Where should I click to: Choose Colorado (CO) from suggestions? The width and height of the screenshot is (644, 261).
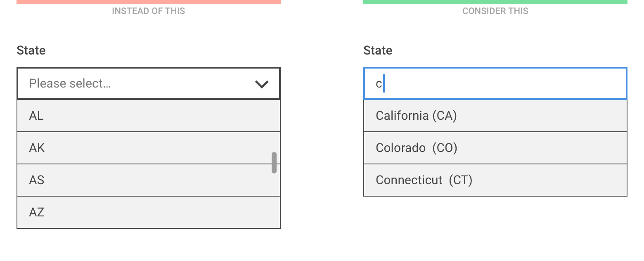click(x=495, y=148)
